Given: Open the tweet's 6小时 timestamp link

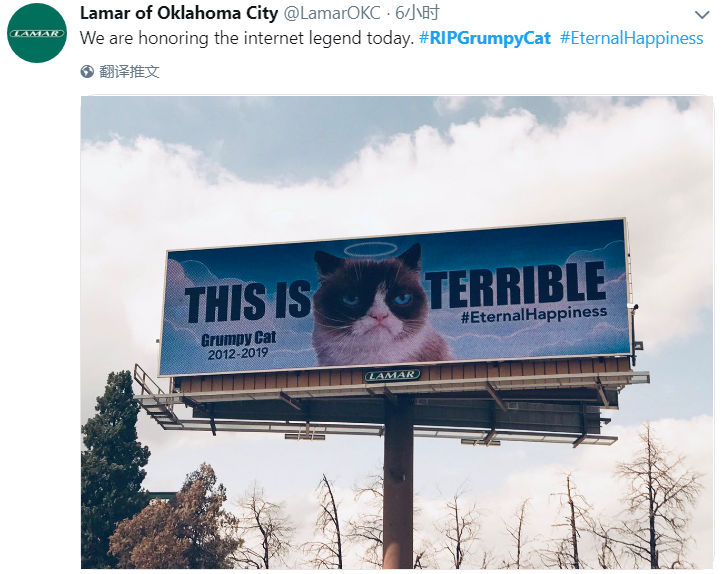Looking at the screenshot, I should pos(417,13).
